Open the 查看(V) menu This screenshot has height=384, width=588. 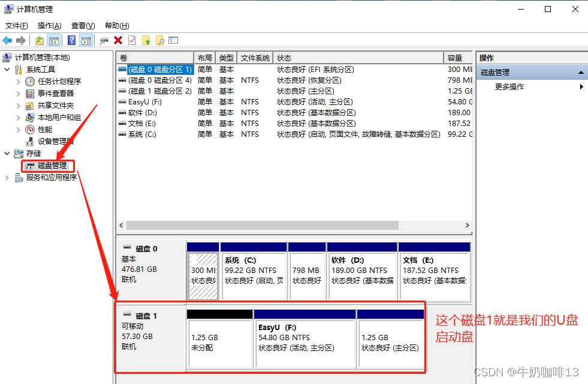pyautogui.click(x=83, y=26)
